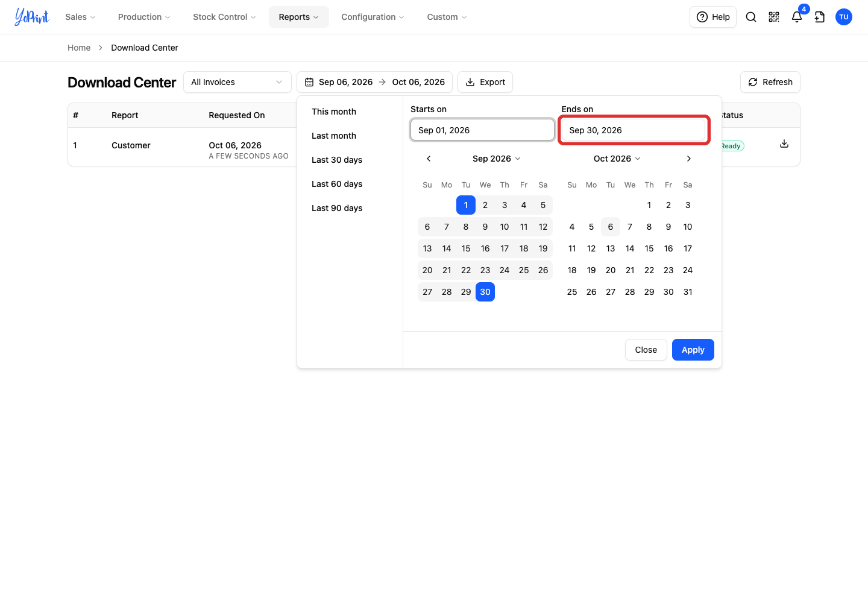Viewport: 868px width, 603px height.
Task: Focus the Starts on date field
Action: 482,130
